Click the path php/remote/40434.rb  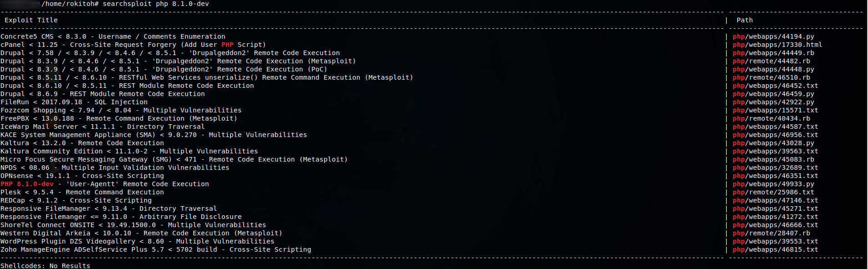point(771,118)
